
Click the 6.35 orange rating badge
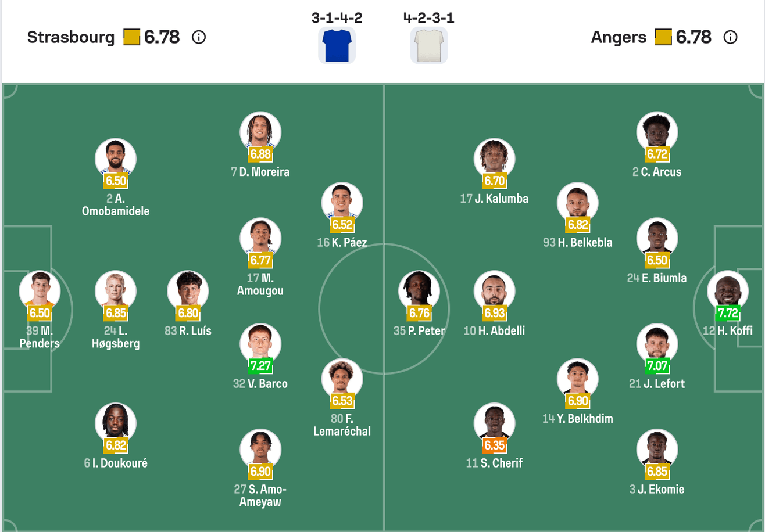click(x=495, y=445)
